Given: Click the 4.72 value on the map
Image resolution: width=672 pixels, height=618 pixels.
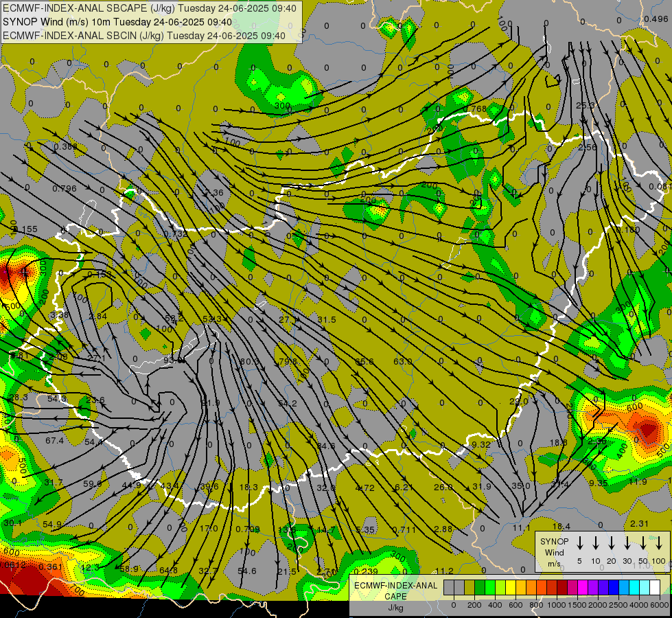Looking at the screenshot, I should [x=364, y=488].
